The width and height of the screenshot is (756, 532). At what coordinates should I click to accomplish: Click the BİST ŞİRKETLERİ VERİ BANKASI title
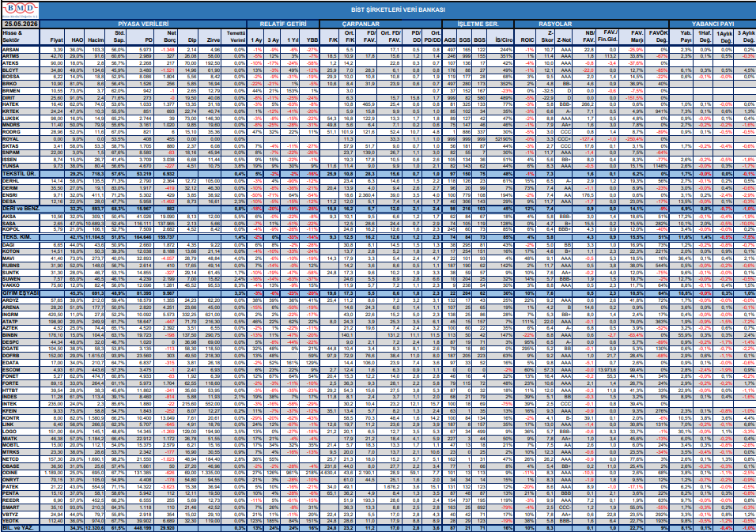pos(398,9)
